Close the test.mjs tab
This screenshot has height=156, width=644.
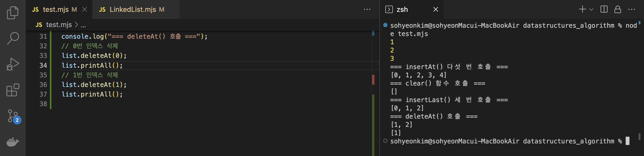click(85, 10)
